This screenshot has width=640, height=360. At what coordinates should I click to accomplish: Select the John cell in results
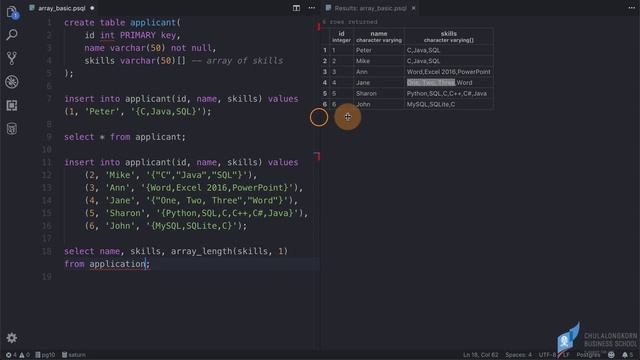coord(379,104)
